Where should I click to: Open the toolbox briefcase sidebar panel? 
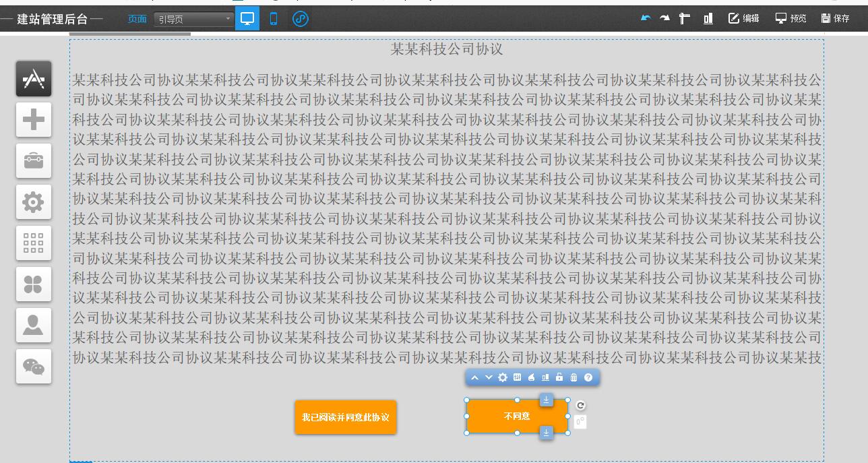click(34, 161)
